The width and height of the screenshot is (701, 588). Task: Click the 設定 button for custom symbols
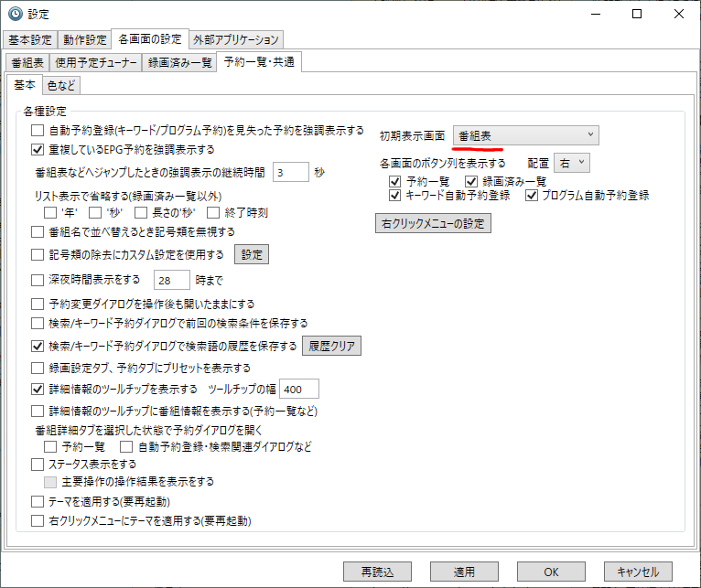252,254
